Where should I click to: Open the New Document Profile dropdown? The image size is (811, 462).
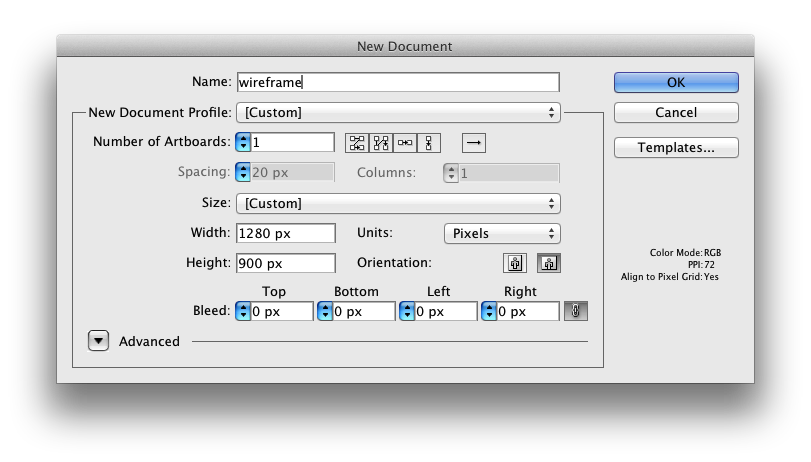coord(397,113)
